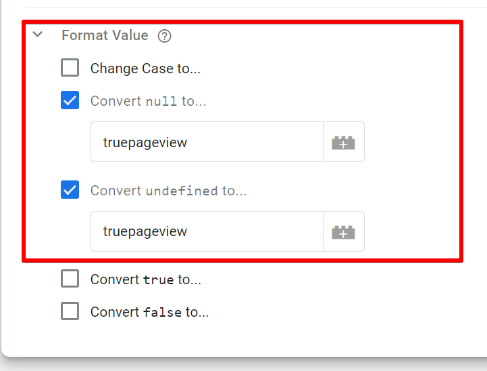487x371 pixels.
Task: Click the 'Convert true to...' label text
Action: tap(146, 279)
